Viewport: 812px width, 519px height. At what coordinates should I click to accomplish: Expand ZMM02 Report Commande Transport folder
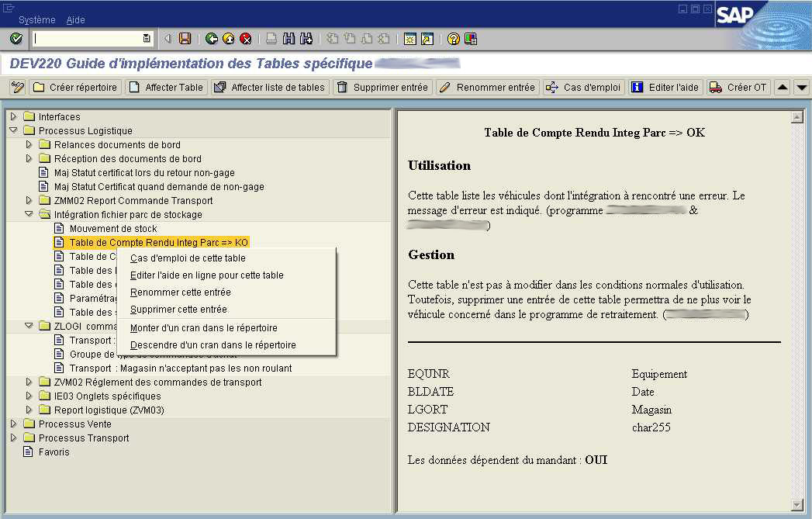pyautogui.click(x=29, y=200)
